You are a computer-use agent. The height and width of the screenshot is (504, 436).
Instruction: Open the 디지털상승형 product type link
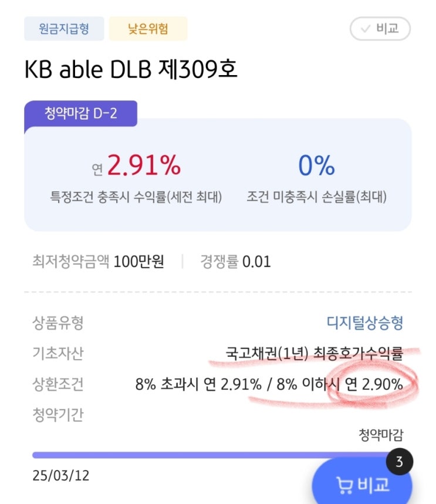point(364,322)
